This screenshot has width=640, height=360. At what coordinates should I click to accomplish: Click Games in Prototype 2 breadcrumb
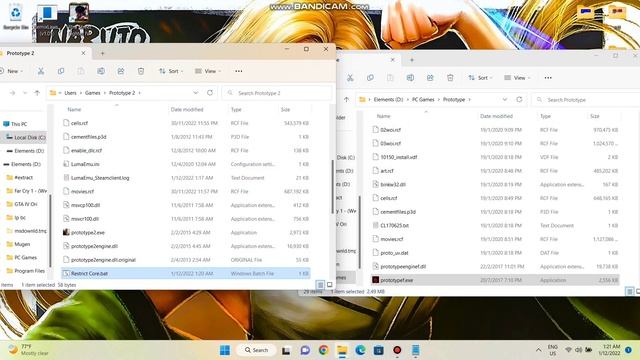[x=93, y=93]
